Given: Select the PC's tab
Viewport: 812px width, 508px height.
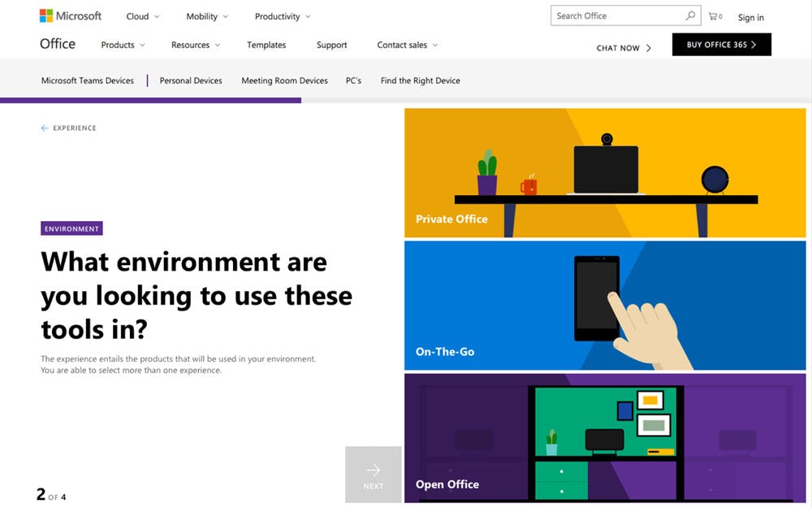Looking at the screenshot, I should click(353, 80).
